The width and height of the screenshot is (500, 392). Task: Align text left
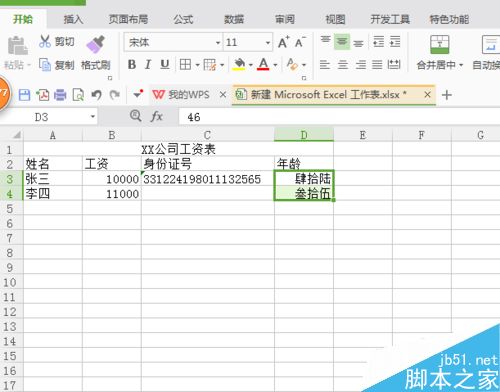coord(325,64)
